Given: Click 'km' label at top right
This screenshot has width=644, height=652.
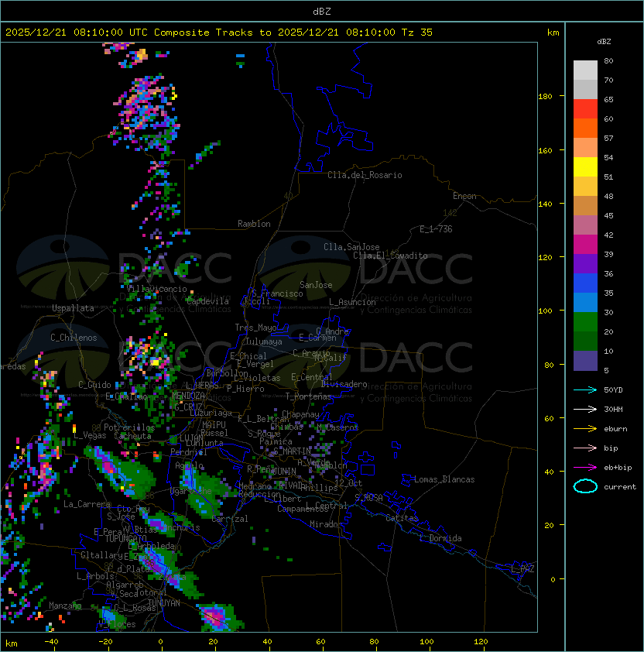Looking at the screenshot, I should (553, 33).
